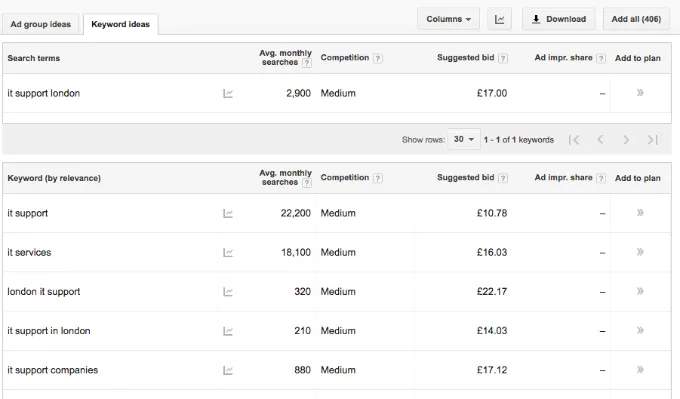Viewport: 680px width, 399px height.
Task: Add london it support to plan
Action: point(640,291)
